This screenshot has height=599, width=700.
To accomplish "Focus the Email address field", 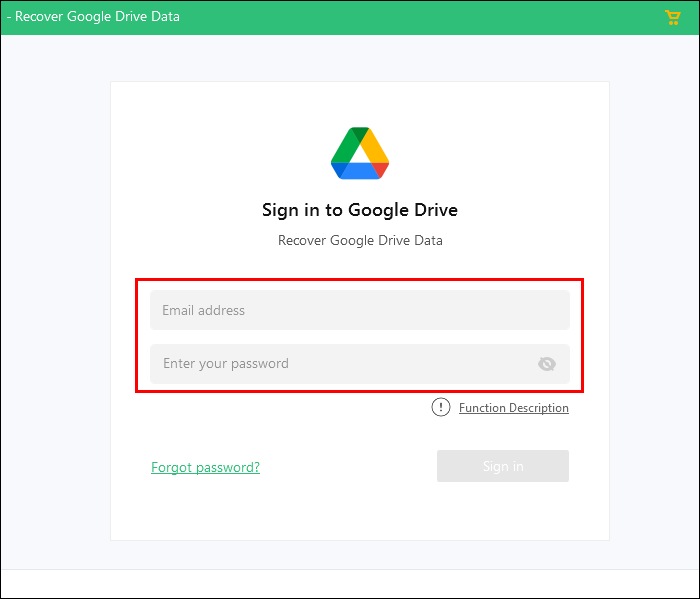I will pyautogui.click(x=360, y=310).
